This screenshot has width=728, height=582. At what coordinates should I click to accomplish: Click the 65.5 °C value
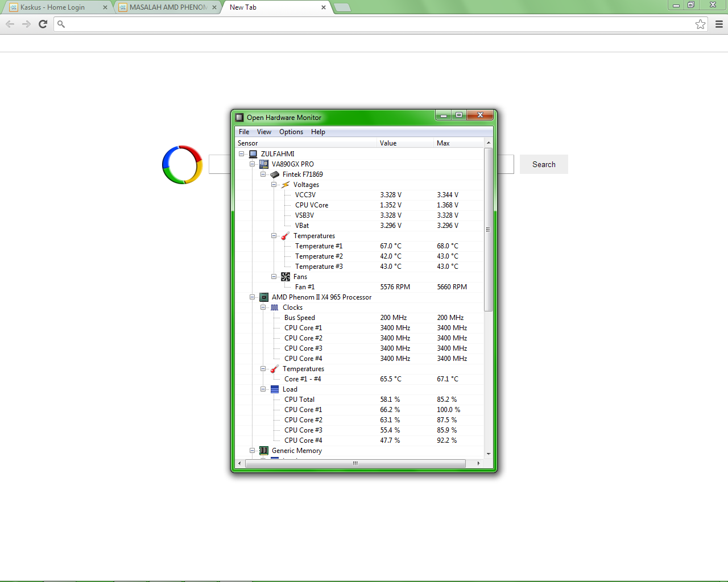(391, 379)
